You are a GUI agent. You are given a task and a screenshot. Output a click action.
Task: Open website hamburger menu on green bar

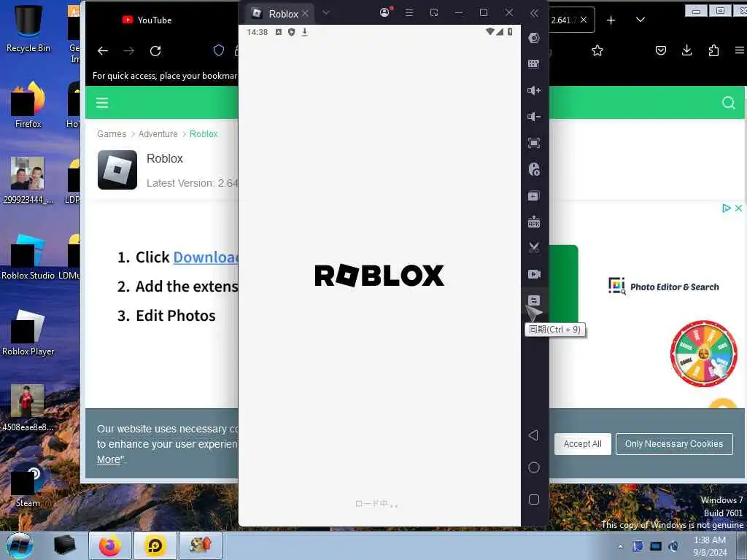tap(102, 103)
